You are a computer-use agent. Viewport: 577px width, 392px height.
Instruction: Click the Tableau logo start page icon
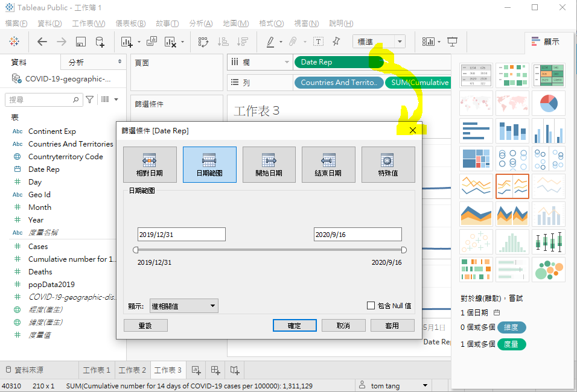(14, 42)
